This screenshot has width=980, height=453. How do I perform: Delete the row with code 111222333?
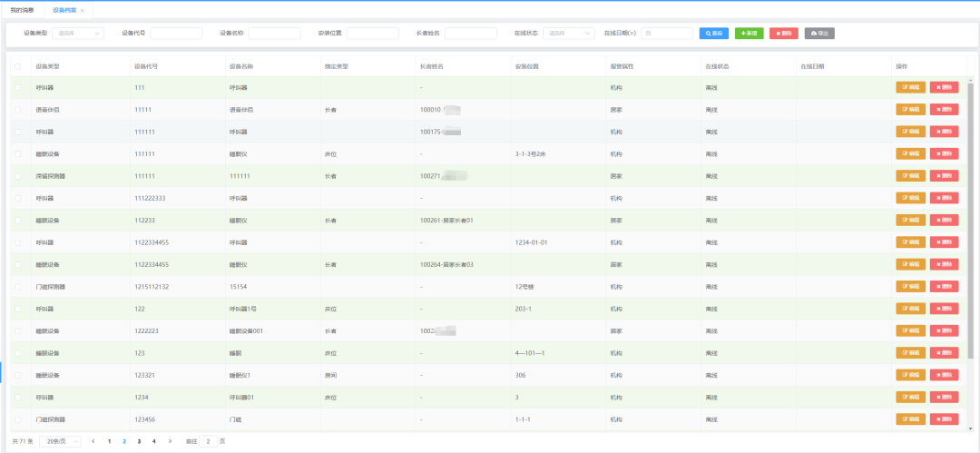click(944, 198)
